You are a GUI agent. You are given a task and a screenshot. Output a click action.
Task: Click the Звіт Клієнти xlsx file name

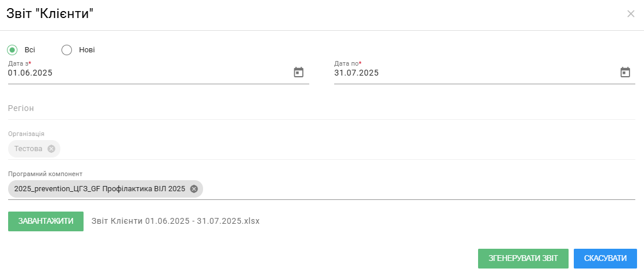(x=176, y=221)
